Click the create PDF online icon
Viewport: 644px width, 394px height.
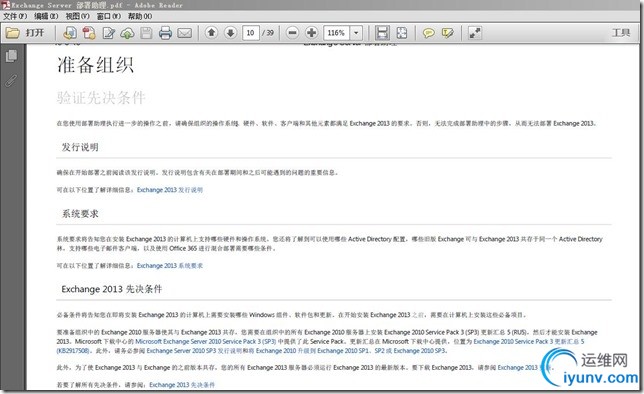70,33
